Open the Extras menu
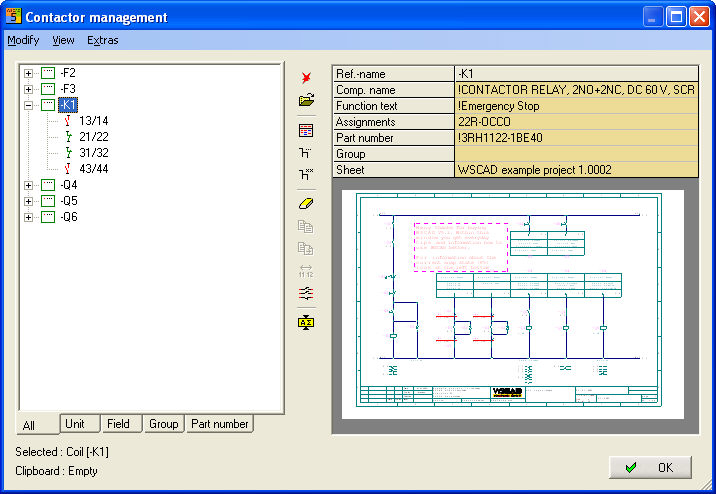 coord(103,40)
